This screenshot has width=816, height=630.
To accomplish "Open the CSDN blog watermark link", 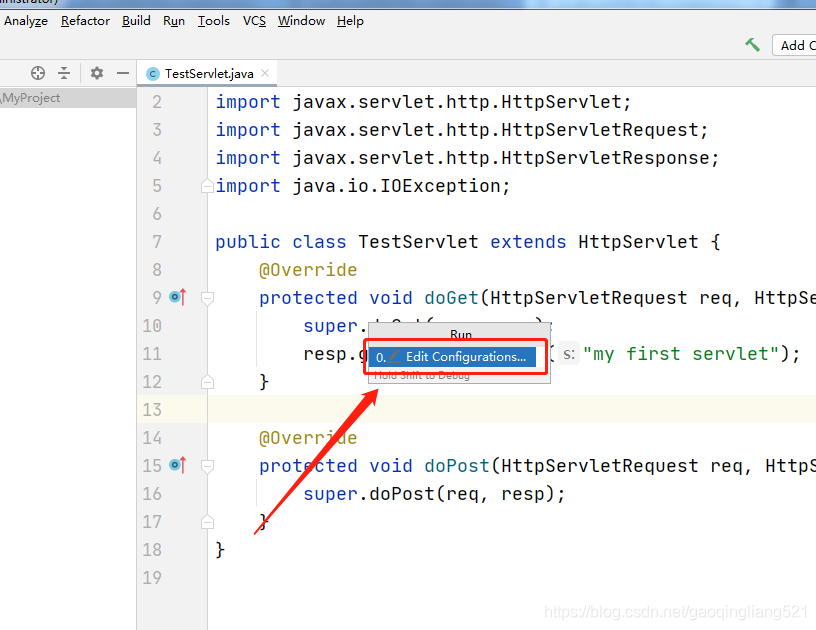I will point(676,609).
